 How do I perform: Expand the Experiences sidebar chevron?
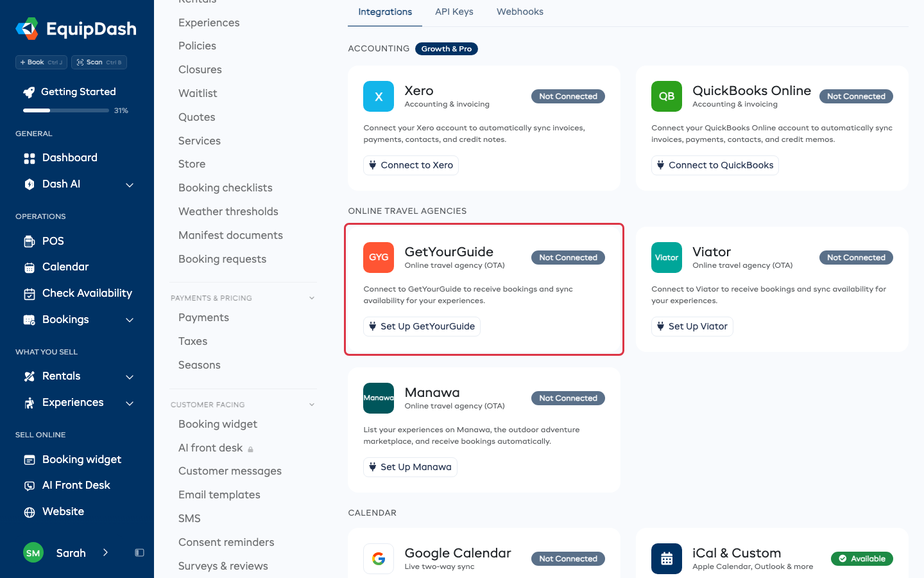coord(130,403)
